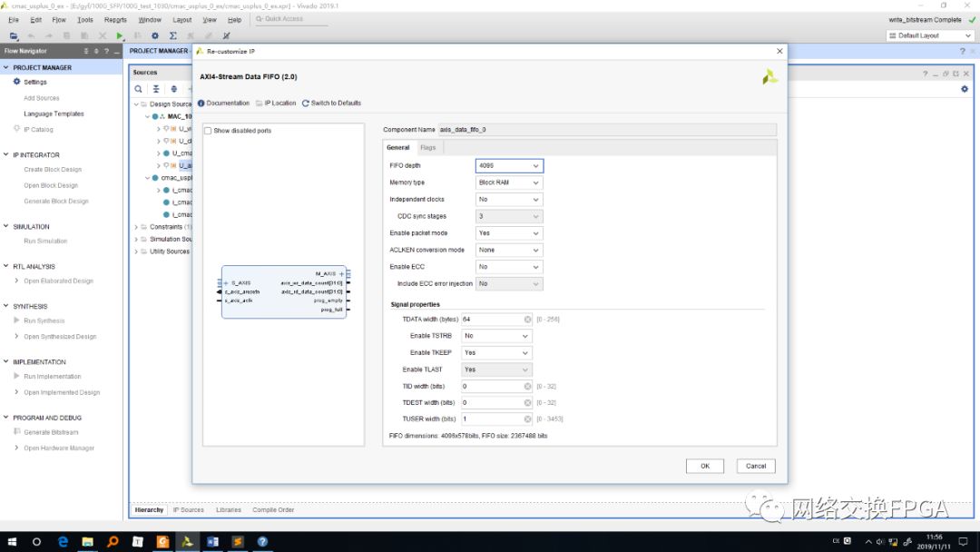Click gear icon at right of Vivado window
This screenshot has height=552, width=980.
tap(965, 89)
